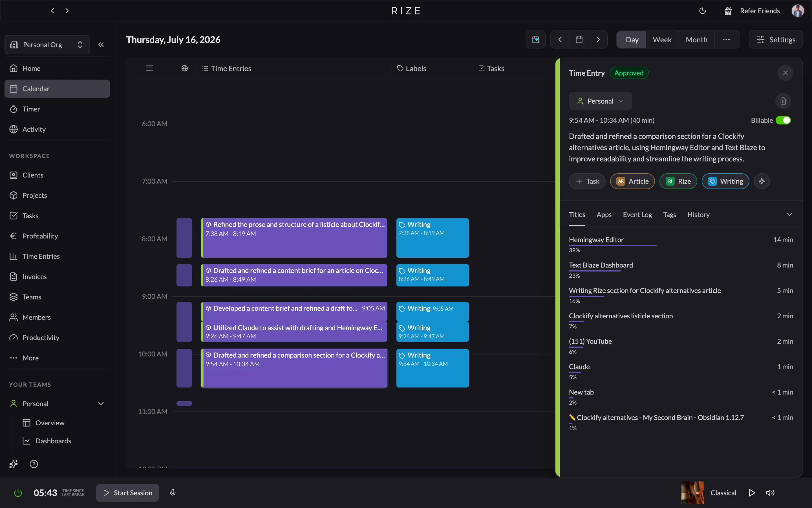Open Clients in workspace
Viewport: 812px width, 508px height.
(x=57, y=175)
